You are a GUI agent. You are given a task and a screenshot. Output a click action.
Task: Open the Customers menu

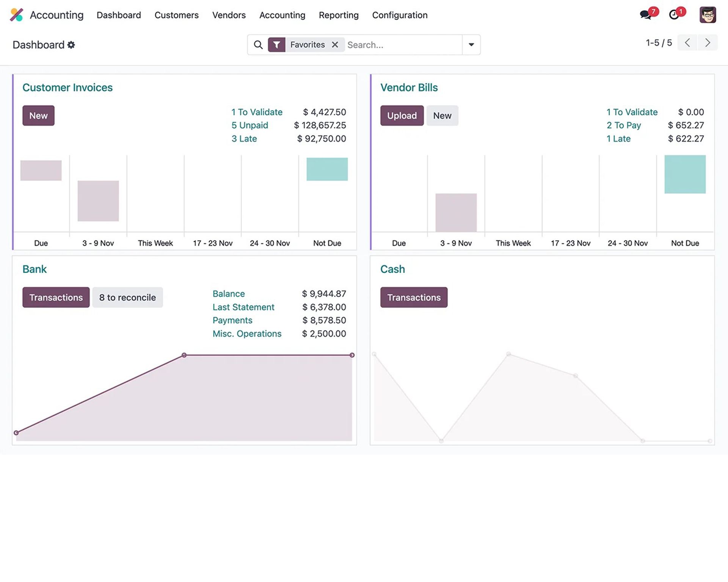coord(176,15)
